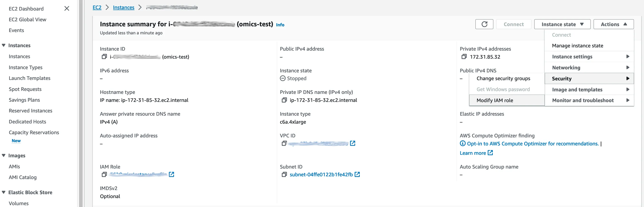Open EC2 Global View
Screen dimensions: 644x207
[27, 19]
